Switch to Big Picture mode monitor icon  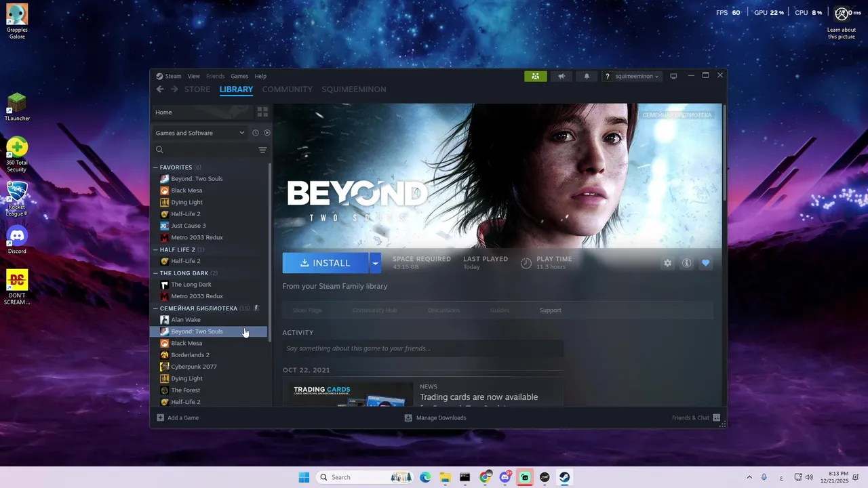click(673, 76)
